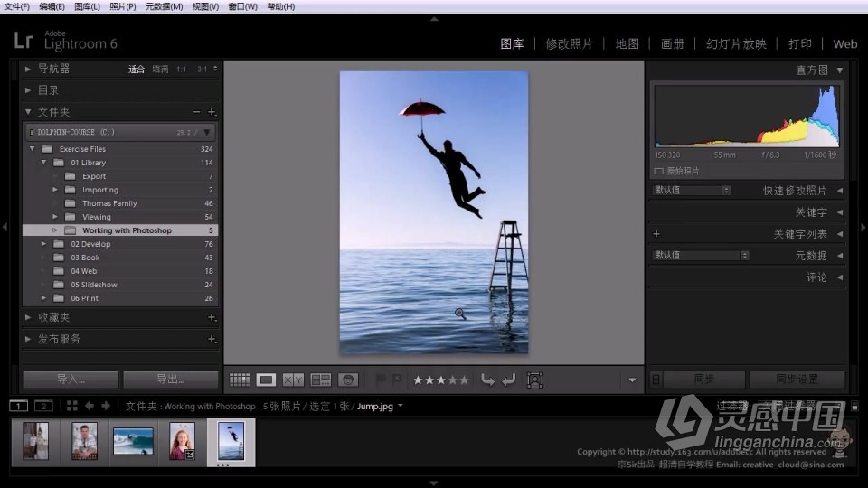868x488 pixels.
Task: Select the surfing wave thumbnail in filmstrip
Action: coord(133,441)
